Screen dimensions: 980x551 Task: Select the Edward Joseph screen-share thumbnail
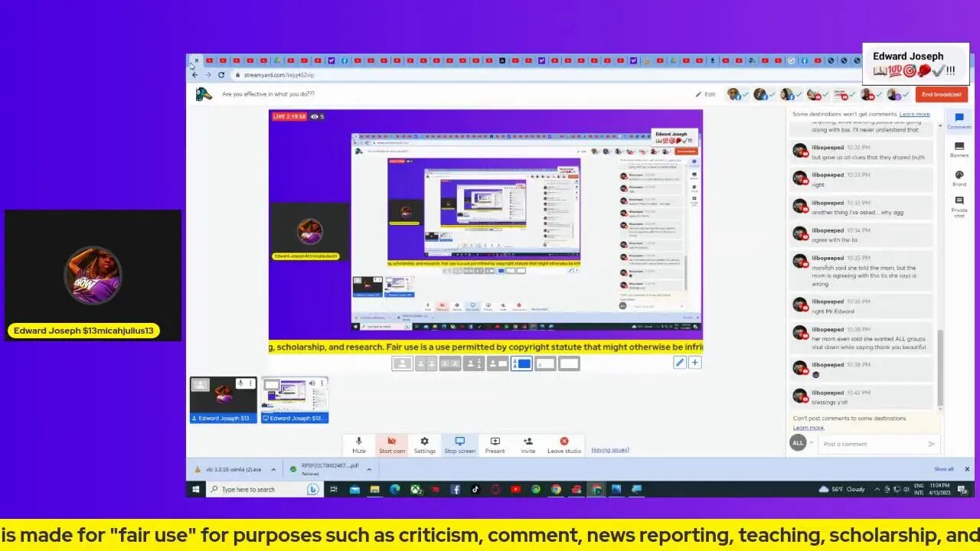click(295, 399)
